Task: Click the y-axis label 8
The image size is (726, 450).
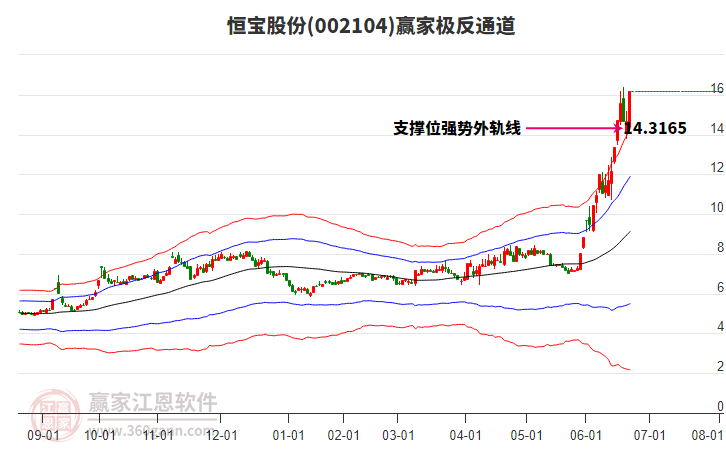Action: point(720,247)
